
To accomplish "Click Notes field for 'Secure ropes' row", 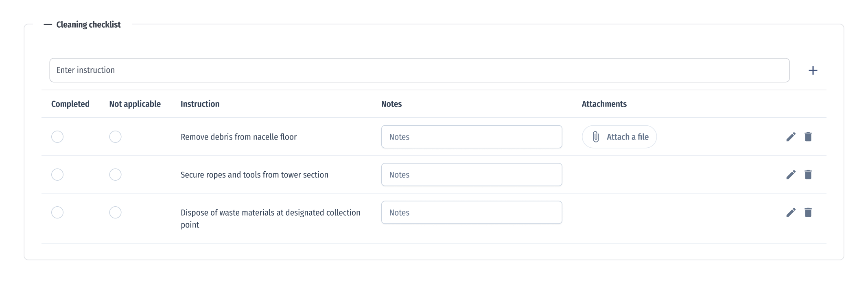I will (x=471, y=175).
